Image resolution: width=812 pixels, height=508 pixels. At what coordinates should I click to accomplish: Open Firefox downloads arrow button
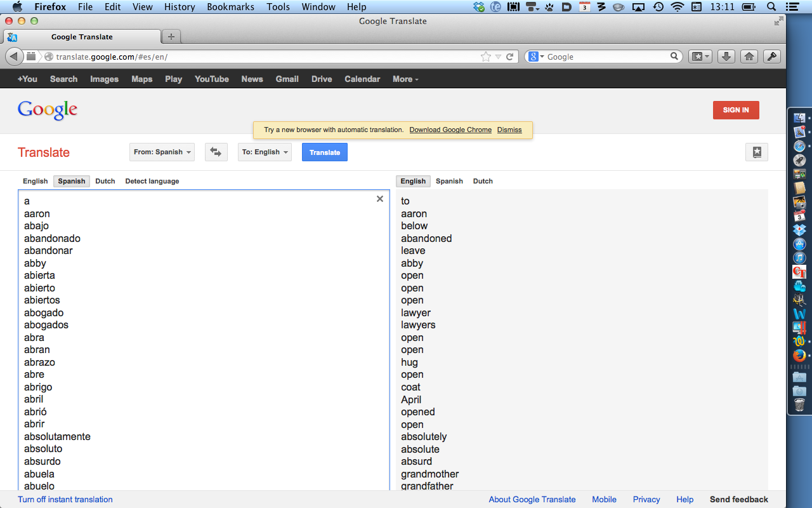(726, 57)
